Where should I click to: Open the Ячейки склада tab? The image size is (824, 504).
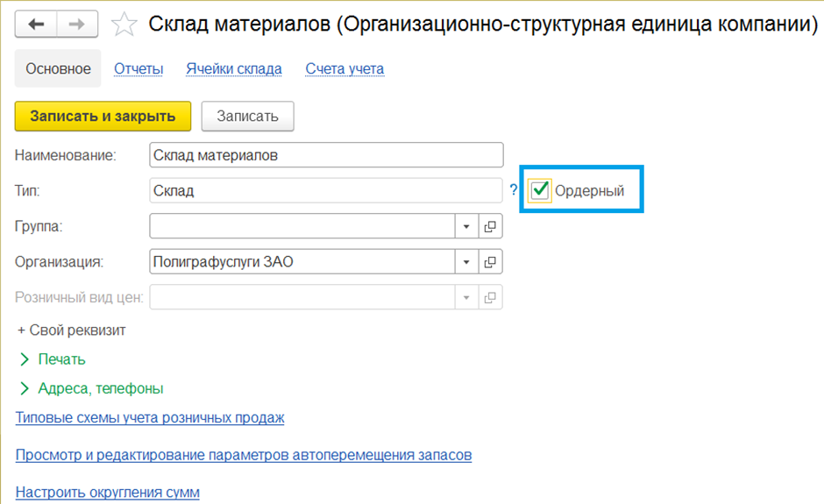pyautogui.click(x=234, y=69)
